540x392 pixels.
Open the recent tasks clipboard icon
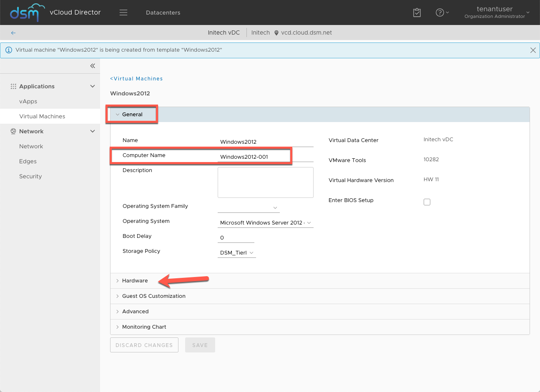pyautogui.click(x=417, y=12)
